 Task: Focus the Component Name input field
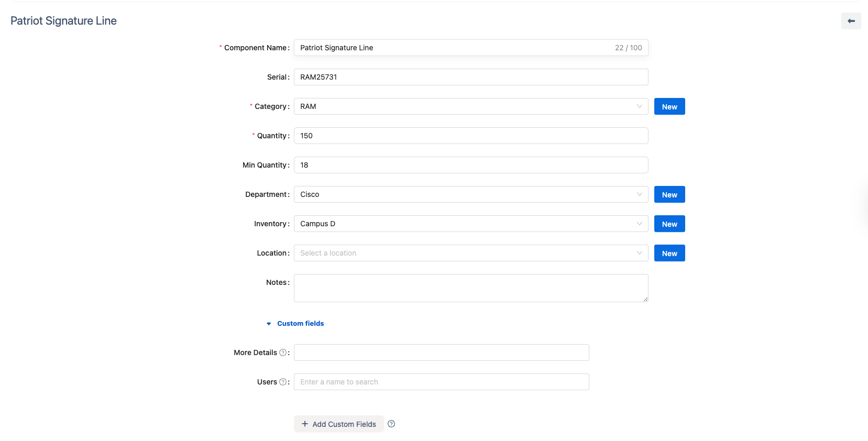click(x=451, y=48)
